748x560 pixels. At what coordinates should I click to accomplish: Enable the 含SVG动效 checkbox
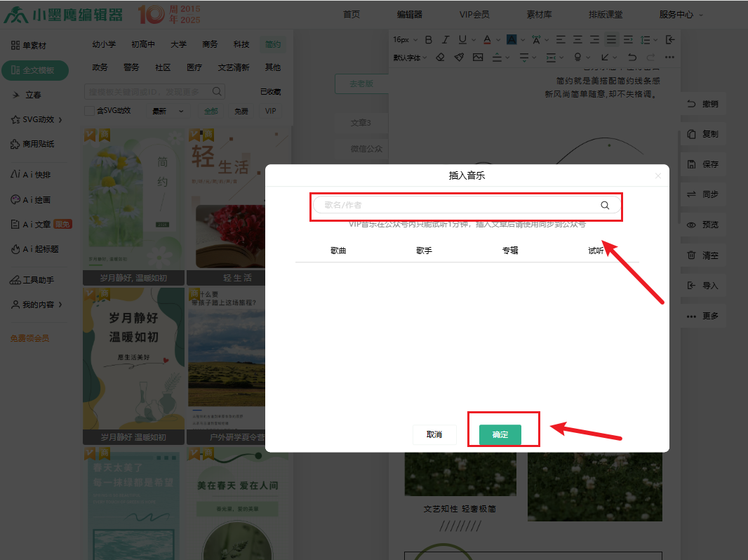point(89,111)
